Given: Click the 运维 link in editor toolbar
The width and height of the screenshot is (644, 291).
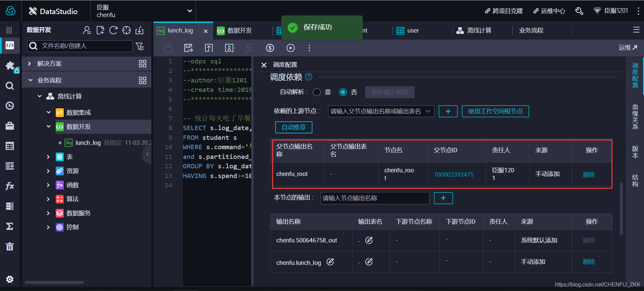Looking at the screenshot, I should pyautogui.click(x=628, y=48).
